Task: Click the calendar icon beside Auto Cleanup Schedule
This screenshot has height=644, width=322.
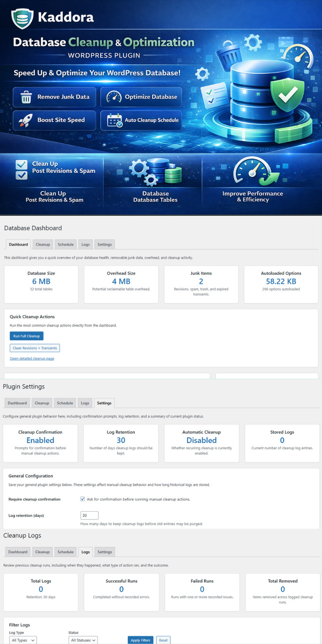Action: pos(115,120)
